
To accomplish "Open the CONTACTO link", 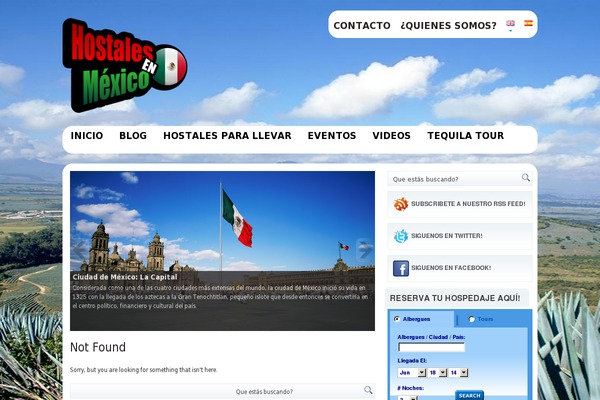I will tap(362, 26).
